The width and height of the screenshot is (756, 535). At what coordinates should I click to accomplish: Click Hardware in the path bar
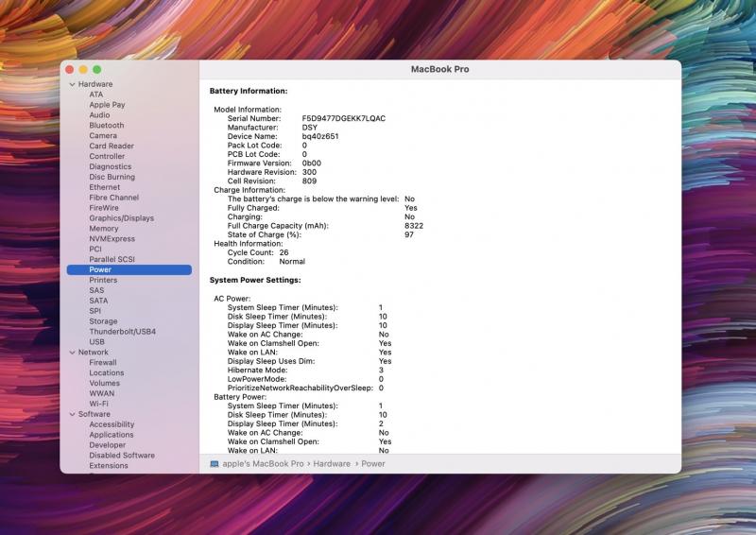[332, 464]
